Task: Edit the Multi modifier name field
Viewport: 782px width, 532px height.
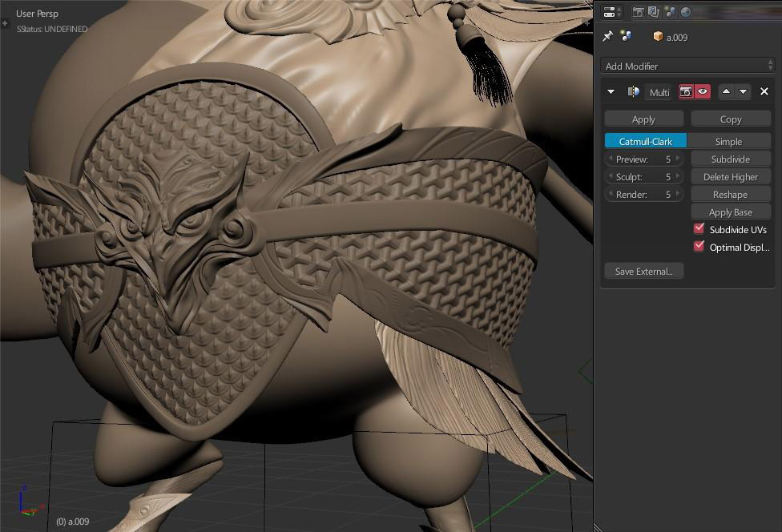Action: [659, 92]
